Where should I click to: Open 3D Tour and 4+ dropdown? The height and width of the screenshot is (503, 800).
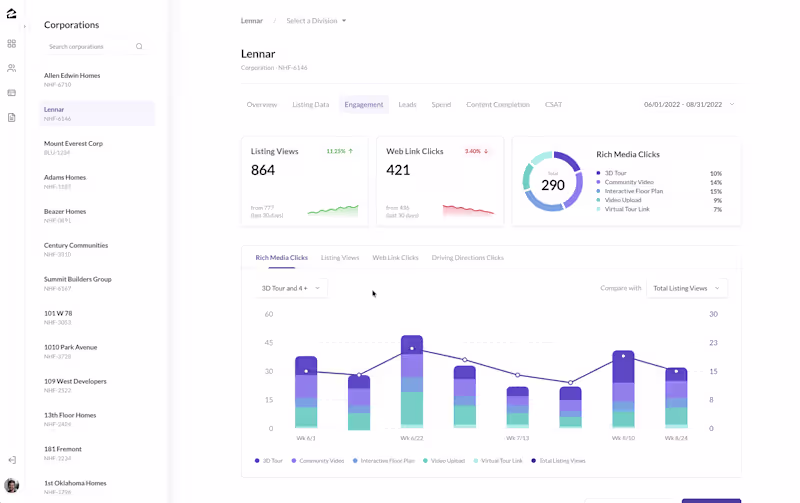point(291,288)
